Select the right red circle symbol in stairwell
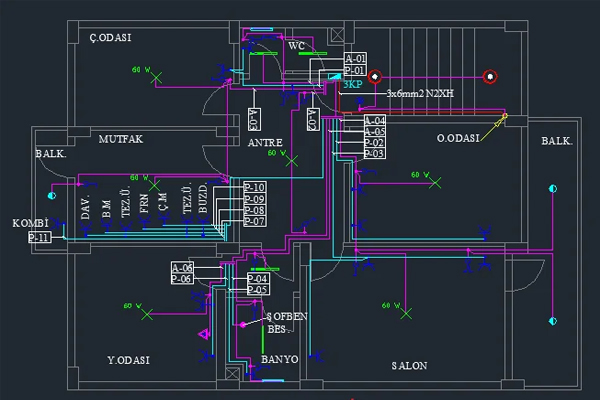 (490, 77)
